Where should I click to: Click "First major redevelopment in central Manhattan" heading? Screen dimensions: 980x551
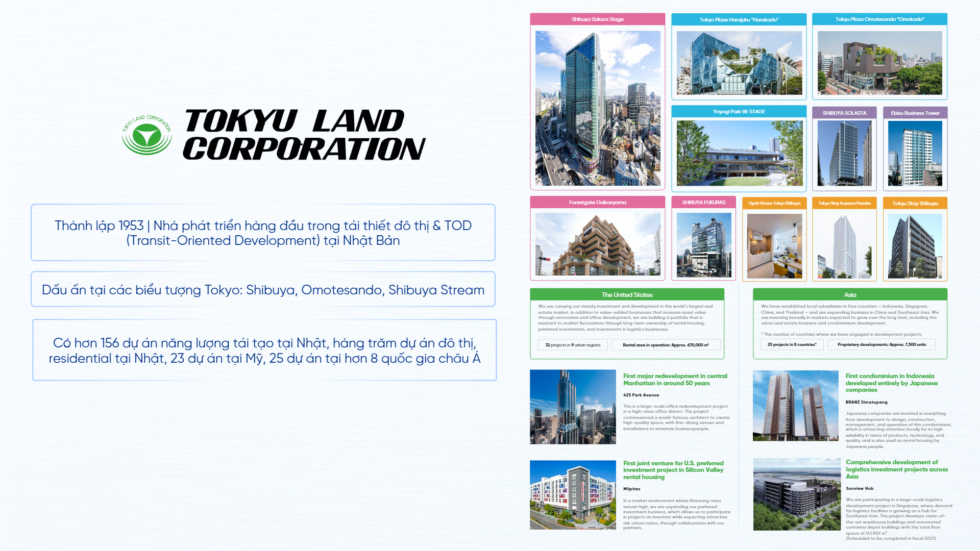675,380
